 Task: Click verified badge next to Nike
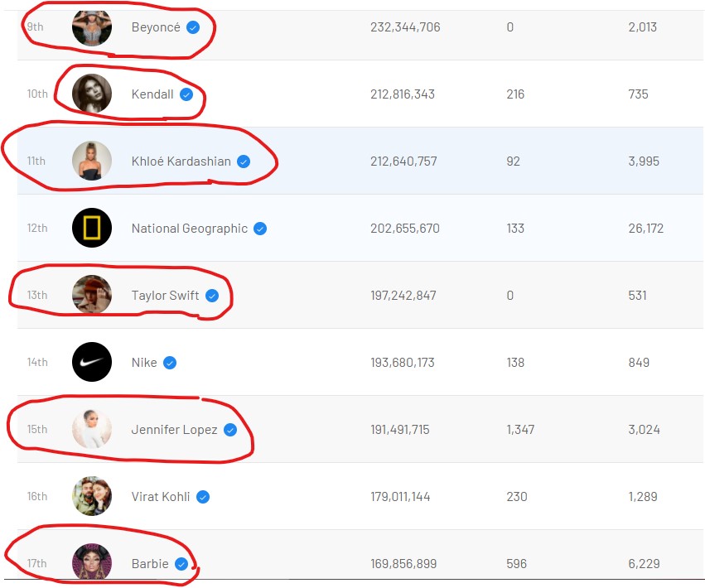tap(170, 363)
